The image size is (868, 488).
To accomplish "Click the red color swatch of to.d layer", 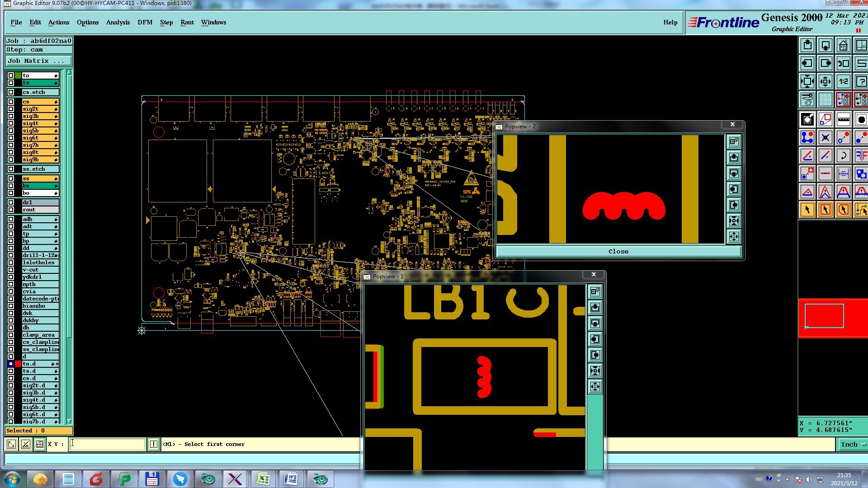I will [x=18, y=364].
